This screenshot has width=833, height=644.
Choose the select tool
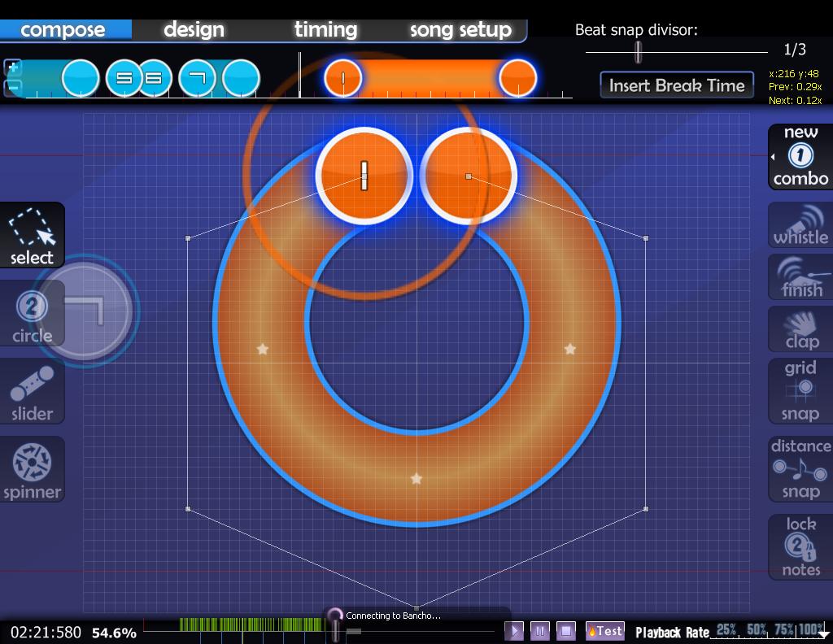click(32, 235)
